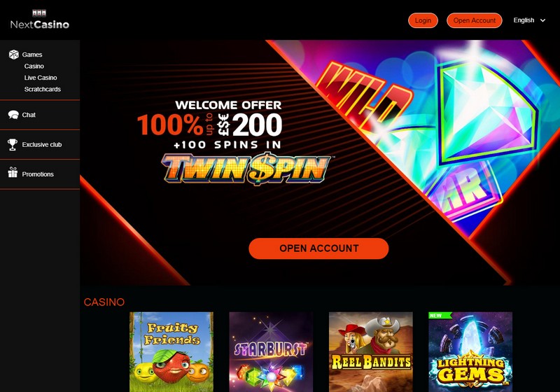Screen dimensions: 560x392
Task: Click the CASINO section heading
Action: pyautogui.click(x=104, y=302)
